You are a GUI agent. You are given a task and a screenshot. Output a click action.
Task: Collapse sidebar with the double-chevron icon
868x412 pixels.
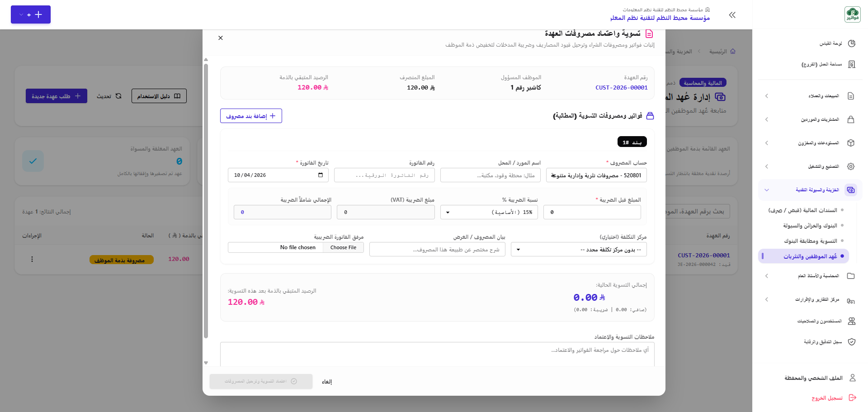pos(732,15)
